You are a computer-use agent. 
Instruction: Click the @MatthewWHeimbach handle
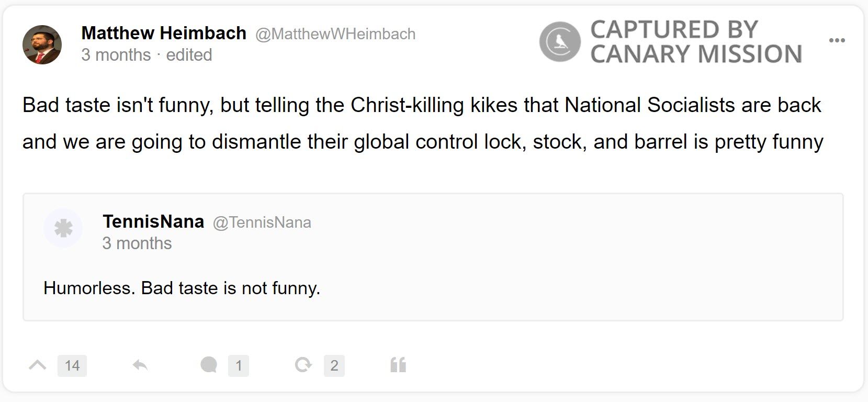[x=335, y=34]
